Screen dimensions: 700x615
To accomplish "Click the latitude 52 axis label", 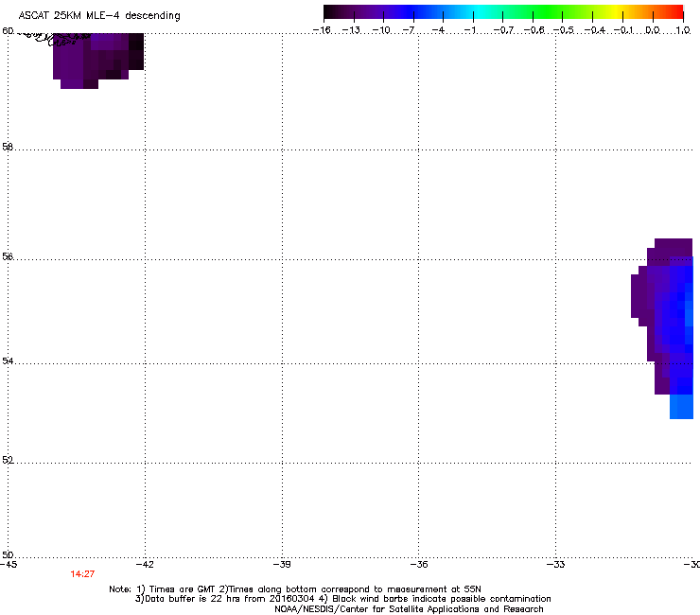I will (x=8, y=460).
